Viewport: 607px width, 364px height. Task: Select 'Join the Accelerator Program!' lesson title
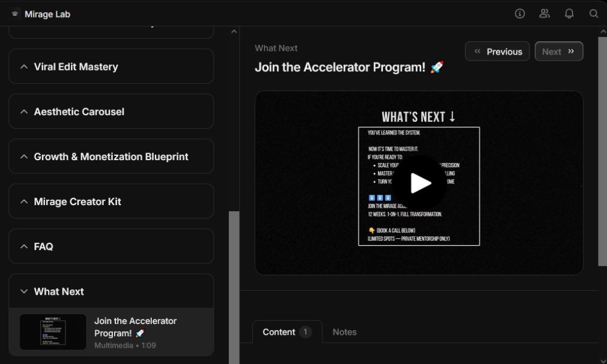[135, 327]
